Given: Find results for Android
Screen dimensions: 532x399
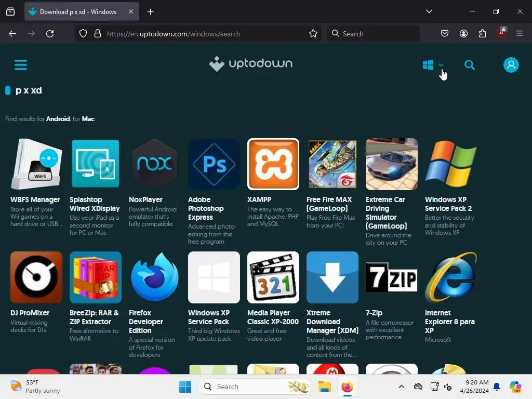Looking at the screenshot, I should [58, 119].
